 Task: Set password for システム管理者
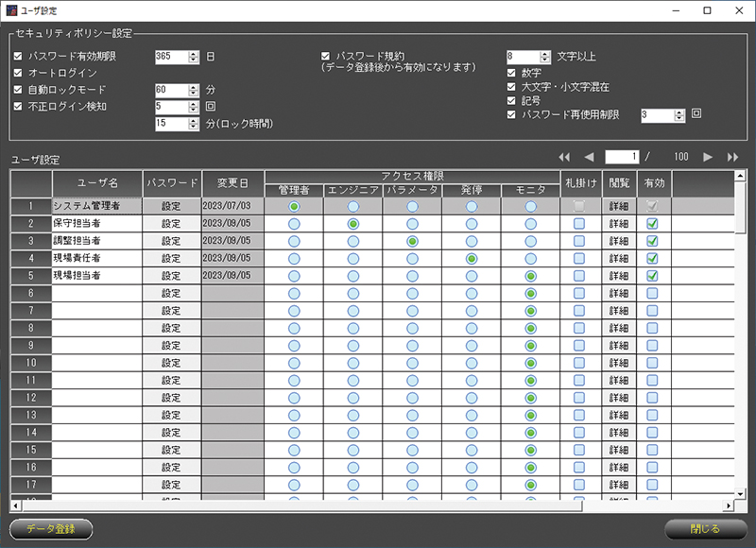click(172, 206)
